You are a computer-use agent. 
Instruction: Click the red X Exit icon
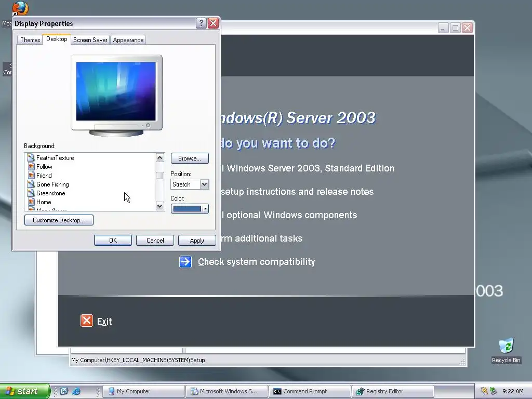pos(87,320)
